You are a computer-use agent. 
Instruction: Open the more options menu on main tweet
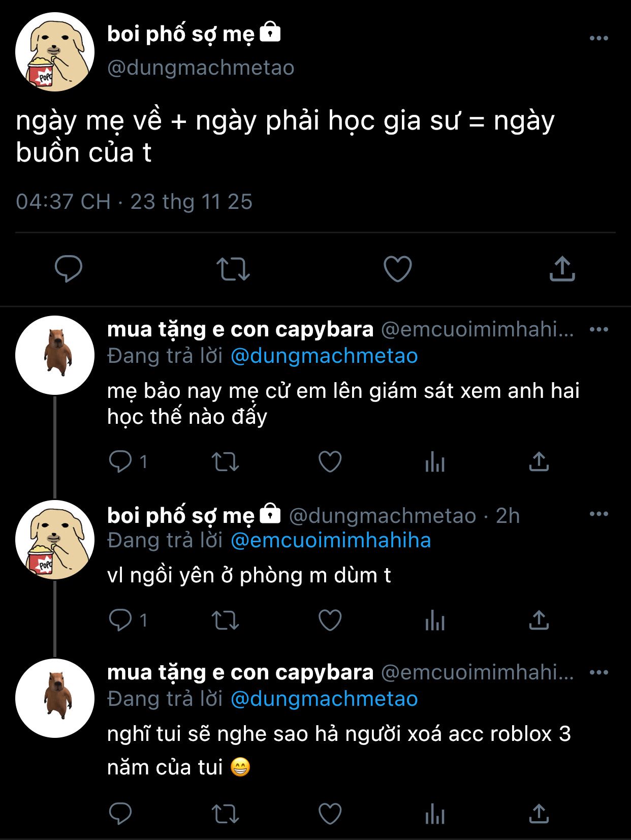(x=598, y=38)
